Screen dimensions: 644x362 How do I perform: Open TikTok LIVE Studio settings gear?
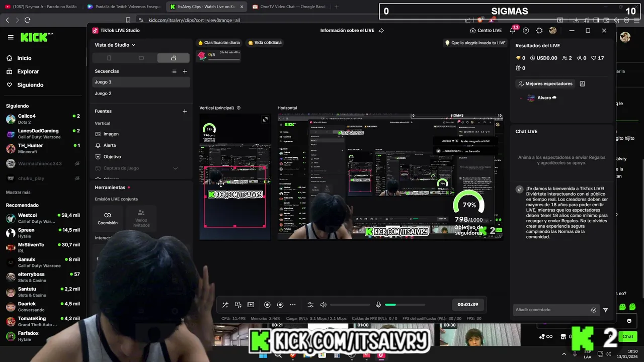coord(539,30)
